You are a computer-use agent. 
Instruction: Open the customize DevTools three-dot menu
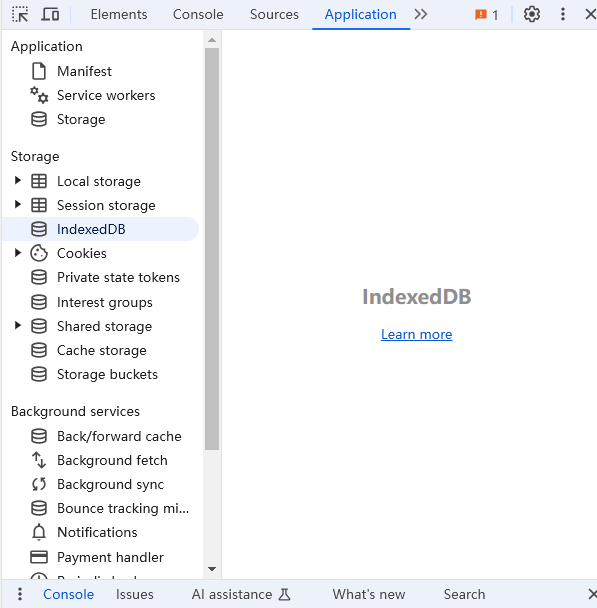tap(562, 14)
